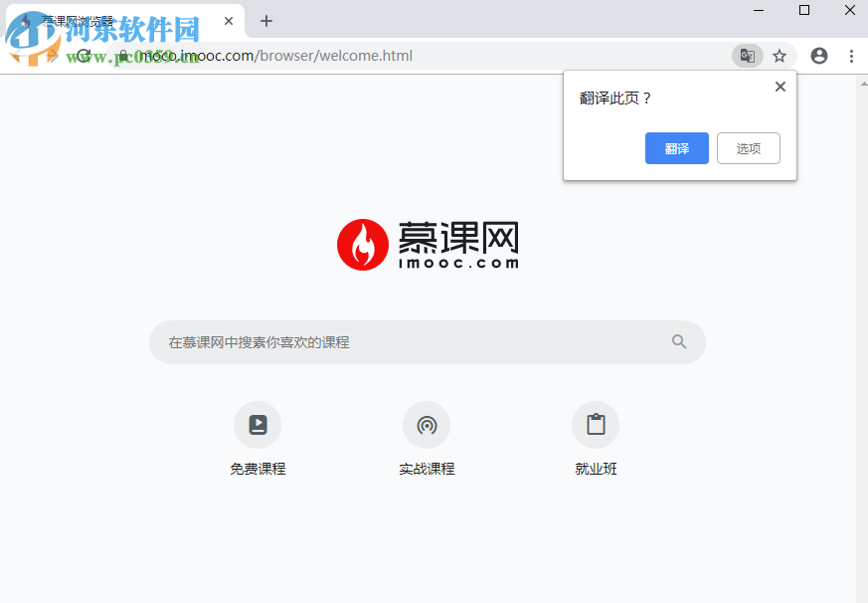Open the translate icon in the address bar
The width and height of the screenshot is (868, 603).
[x=747, y=56]
